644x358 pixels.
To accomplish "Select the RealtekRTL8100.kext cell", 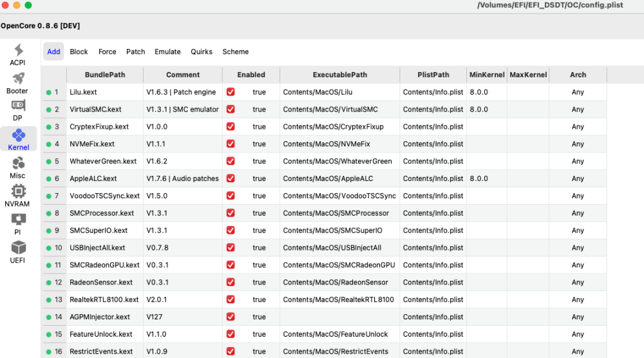I will [105, 299].
